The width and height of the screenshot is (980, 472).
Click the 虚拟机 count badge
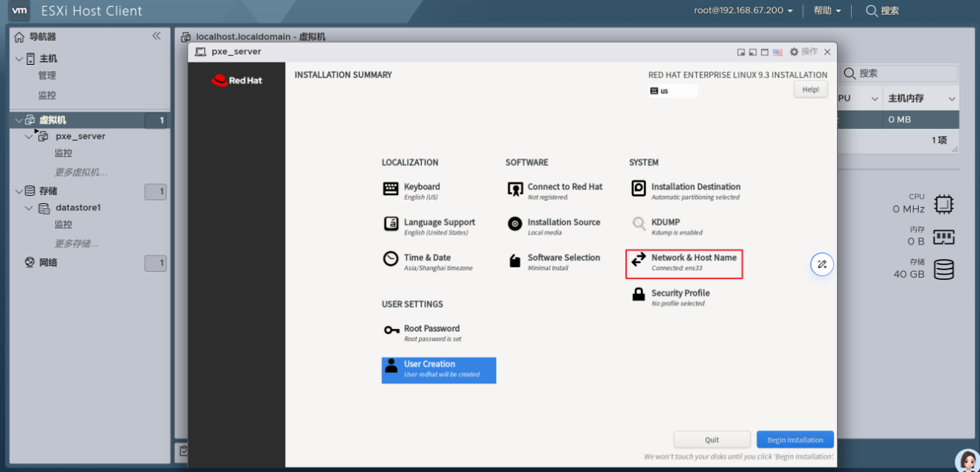point(155,121)
